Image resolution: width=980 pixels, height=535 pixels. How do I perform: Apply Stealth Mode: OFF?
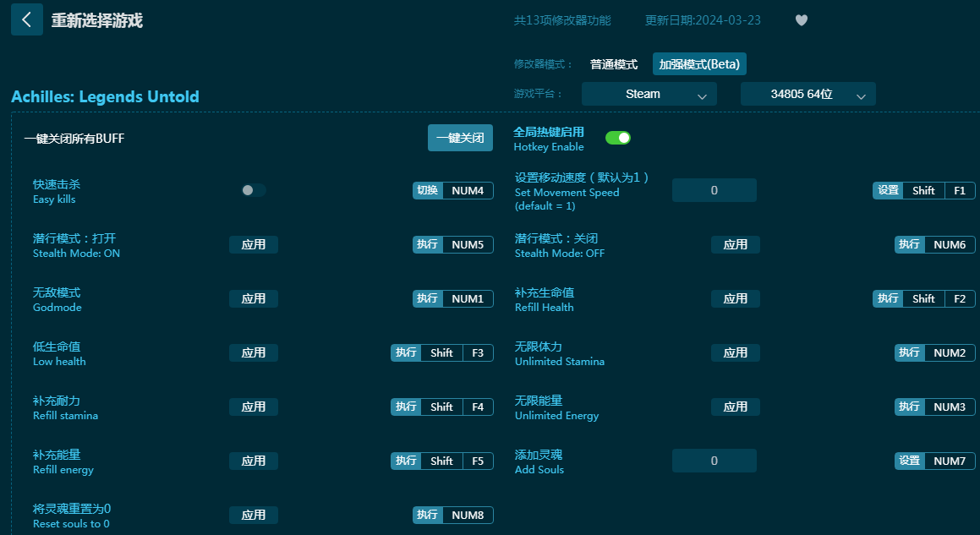pos(736,244)
